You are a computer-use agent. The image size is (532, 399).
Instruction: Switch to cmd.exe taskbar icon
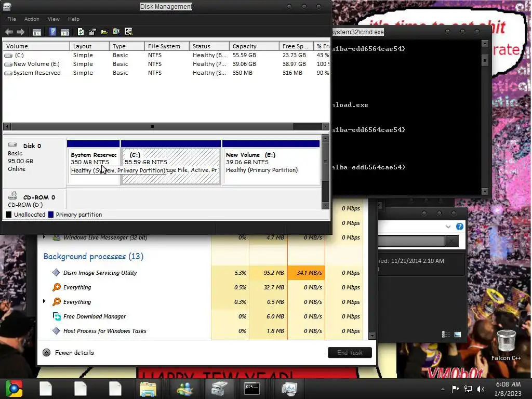252,389
